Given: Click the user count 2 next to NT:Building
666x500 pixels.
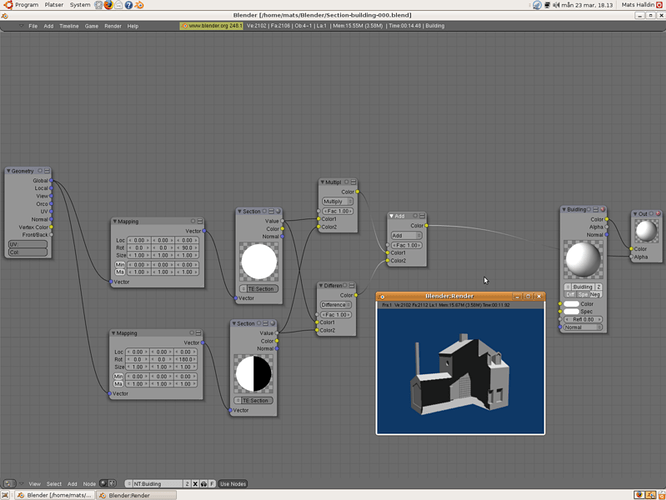Looking at the screenshot, I should (187, 483).
